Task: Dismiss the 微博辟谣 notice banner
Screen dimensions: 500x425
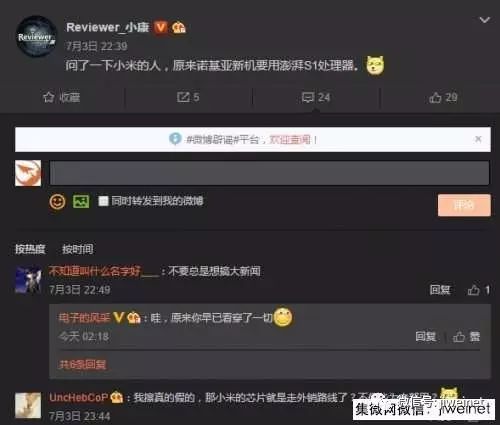Action: [478, 139]
